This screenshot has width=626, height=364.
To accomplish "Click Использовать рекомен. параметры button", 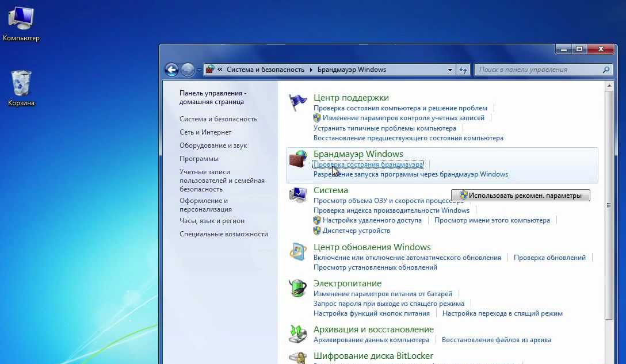I will [x=521, y=196].
